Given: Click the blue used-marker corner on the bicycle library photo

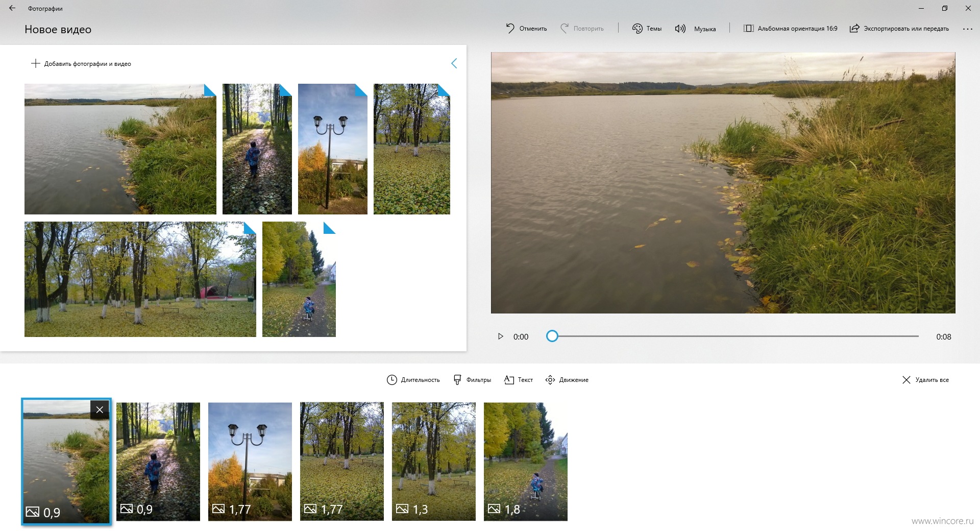Looking at the screenshot, I should point(331,227).
